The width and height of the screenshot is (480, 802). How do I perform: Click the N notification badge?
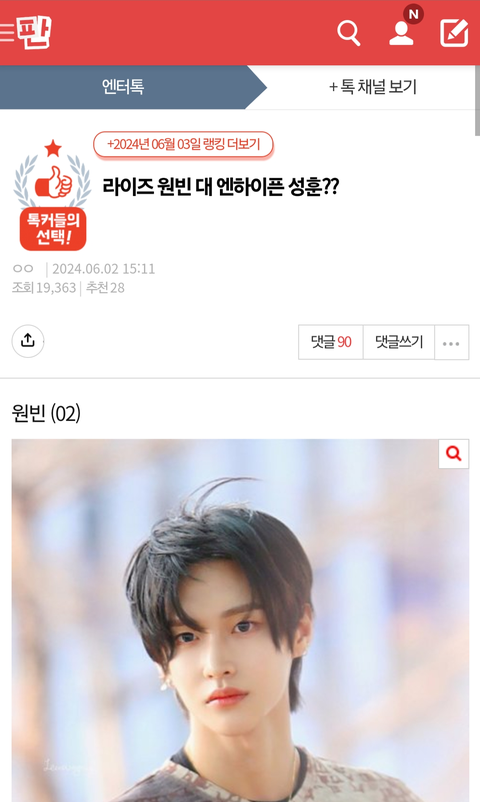tap(413, 14)
